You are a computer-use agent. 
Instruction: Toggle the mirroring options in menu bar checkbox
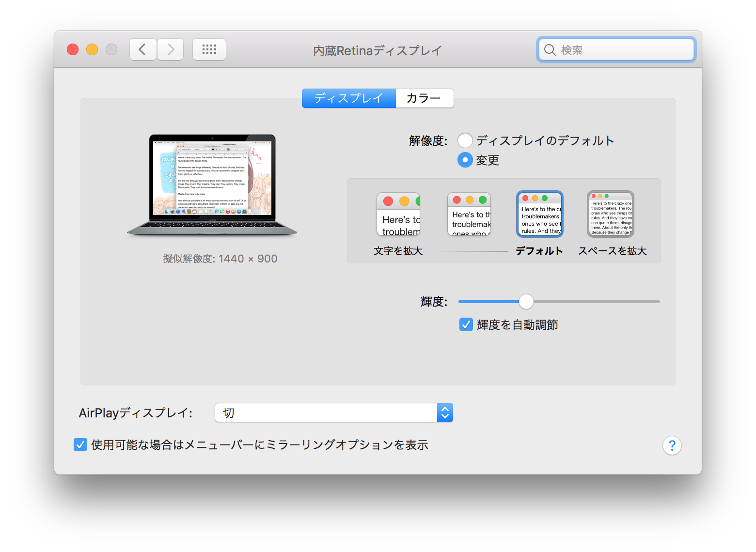click(80, 445)
